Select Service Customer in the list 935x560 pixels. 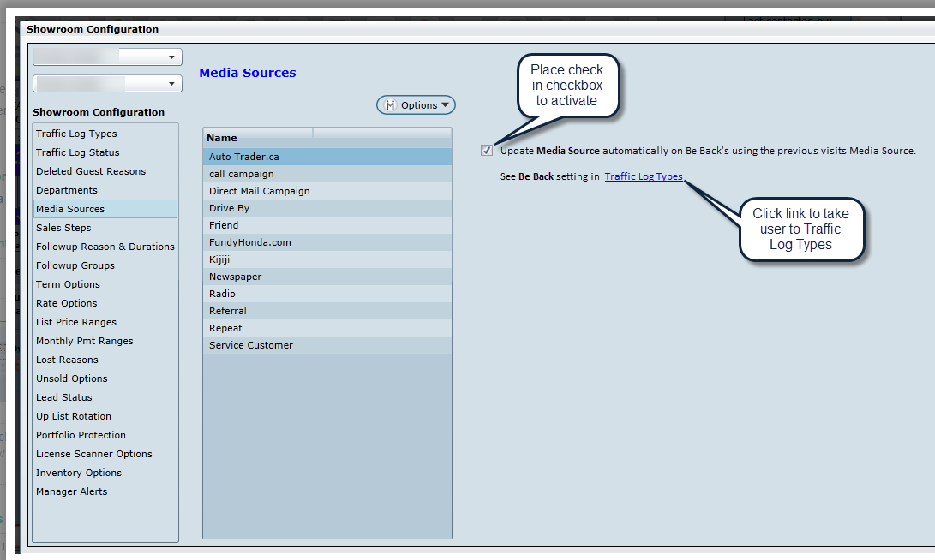(250, 345)
